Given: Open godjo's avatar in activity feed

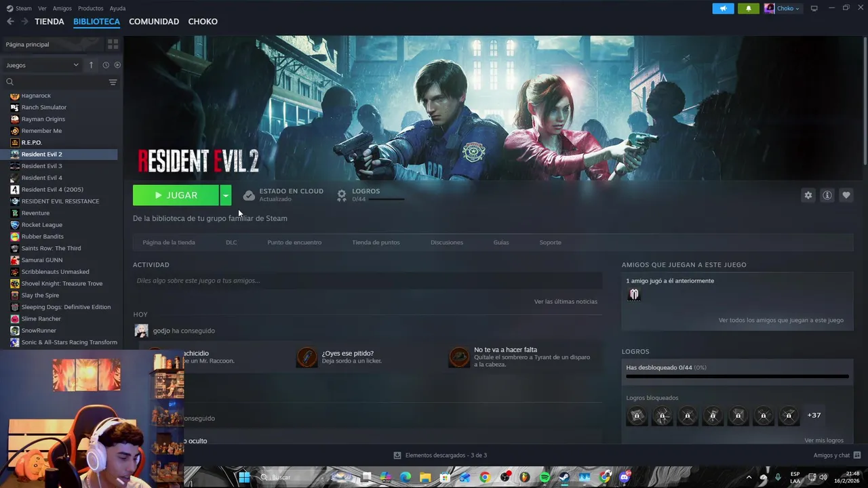Looking at the screenshot, I should click(141, 331).
